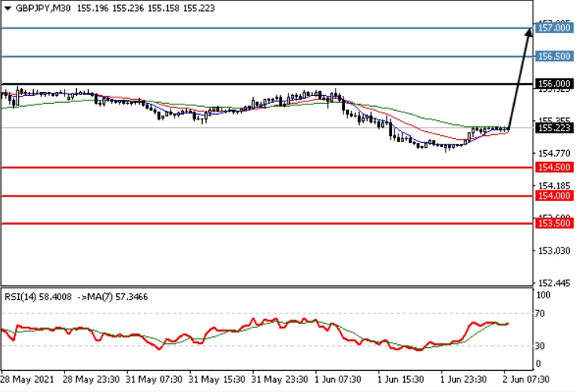Select the blue 156.500 horizontal line
The height and width of the screenshot is (392, 576).
[x=267, y=57]
